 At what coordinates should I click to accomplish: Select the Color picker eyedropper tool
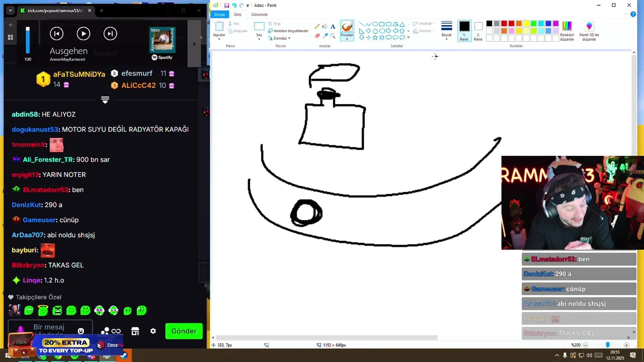pos(325,36)
